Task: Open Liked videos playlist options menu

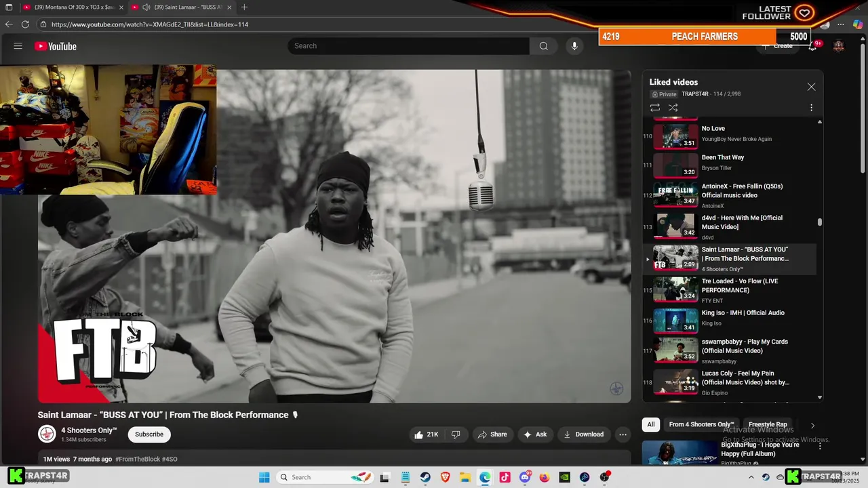Action: click(x=811, y=108)
